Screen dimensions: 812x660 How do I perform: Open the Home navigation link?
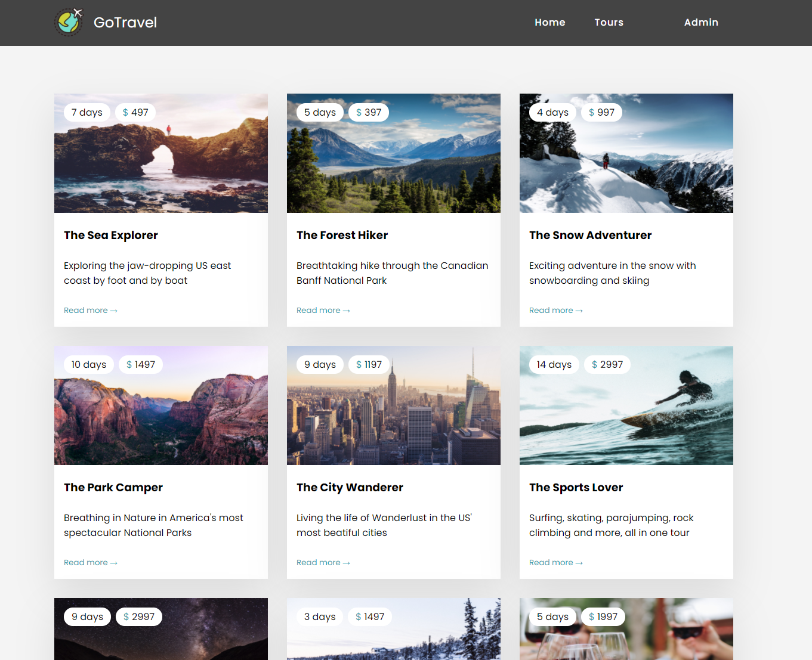coord(550,23)
